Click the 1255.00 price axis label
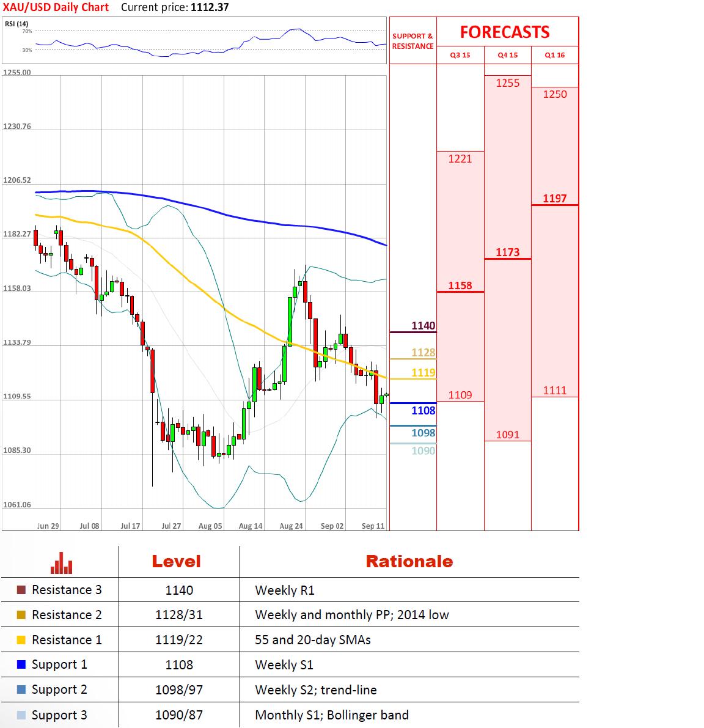The width and height of the screenshot is (704, 728). [17, 72]
